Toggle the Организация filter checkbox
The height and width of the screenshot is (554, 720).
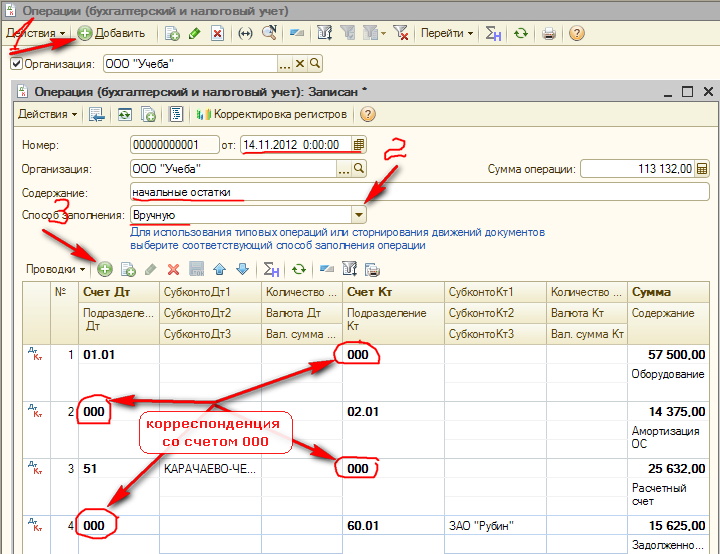pos(16,63)
